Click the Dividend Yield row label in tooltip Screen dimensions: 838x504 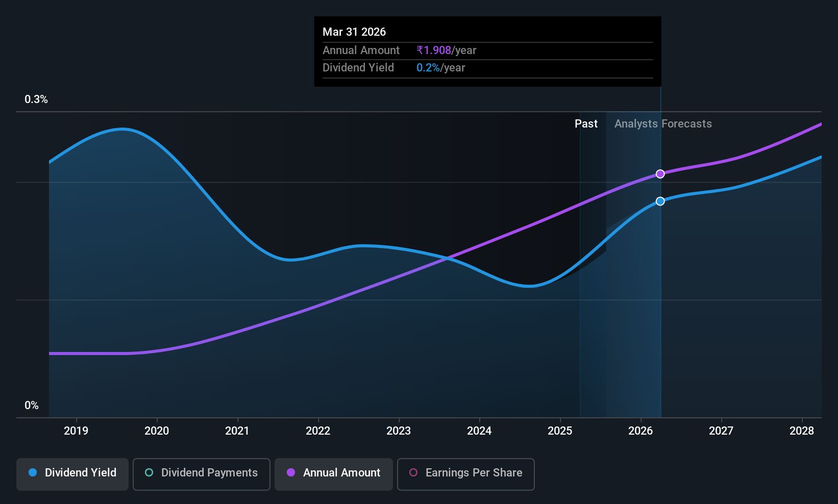click(358, 68)
